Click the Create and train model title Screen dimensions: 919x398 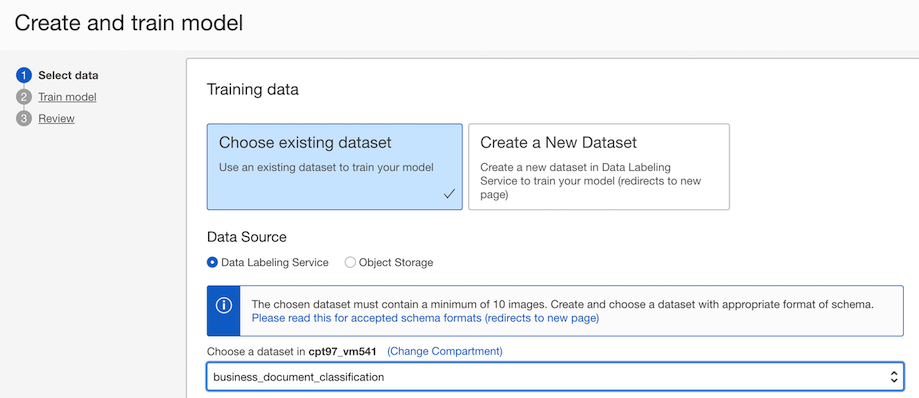click(128, 23)
